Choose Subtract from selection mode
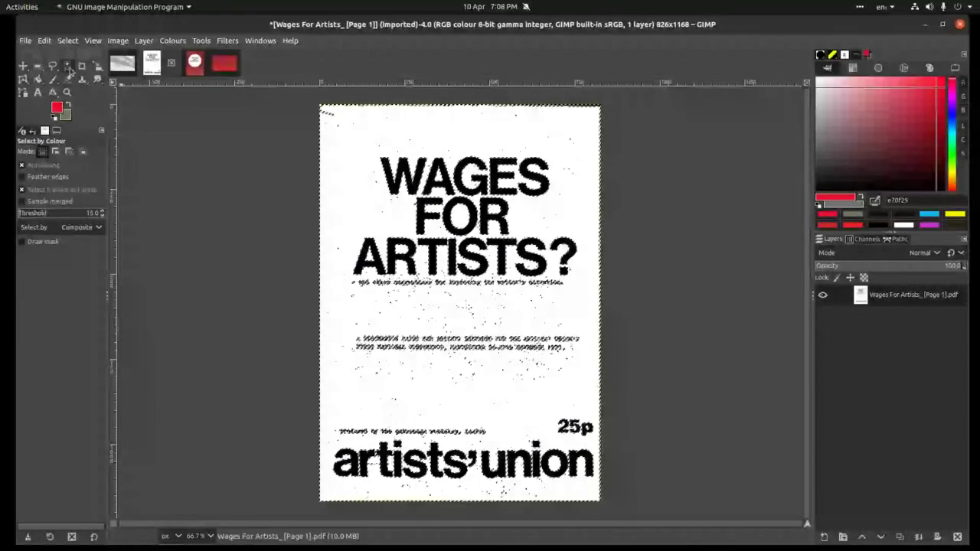 (69, 152)
